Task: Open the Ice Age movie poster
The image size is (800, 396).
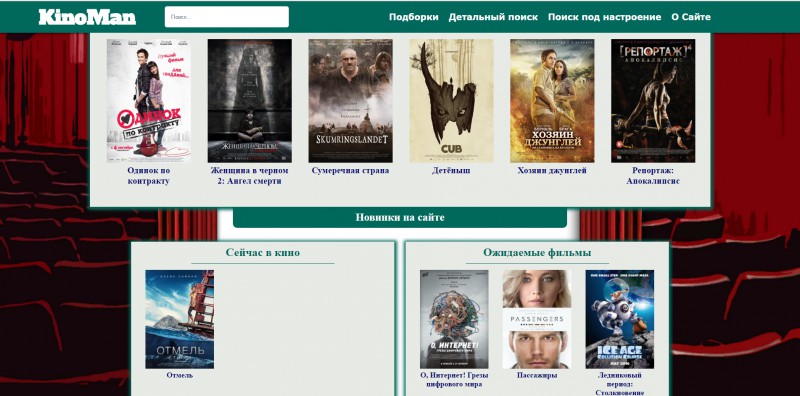Action: tap(619, 319)
